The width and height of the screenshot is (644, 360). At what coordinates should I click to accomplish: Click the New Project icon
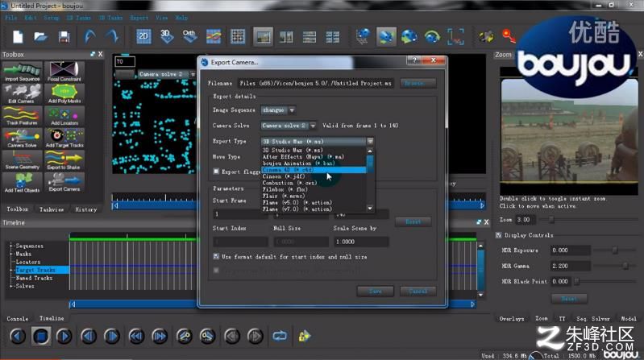pyautogui.click(x=18, y=37)
